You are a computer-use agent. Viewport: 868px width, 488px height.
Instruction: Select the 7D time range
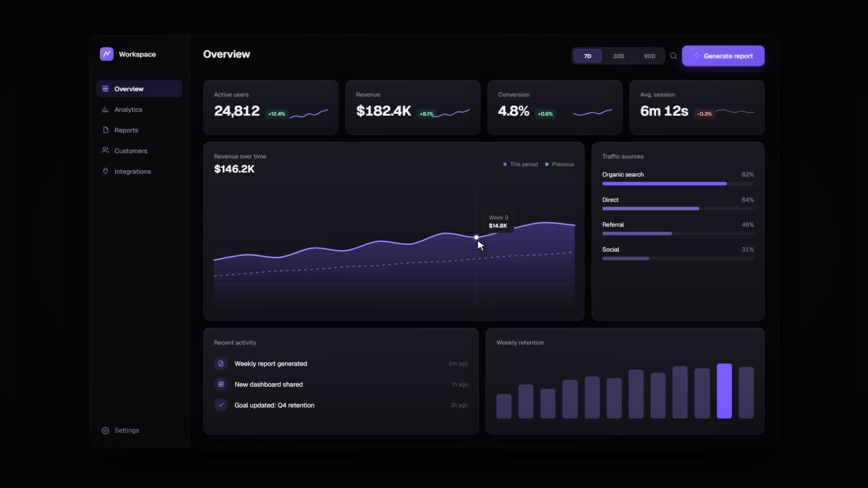tap(587, 56)
